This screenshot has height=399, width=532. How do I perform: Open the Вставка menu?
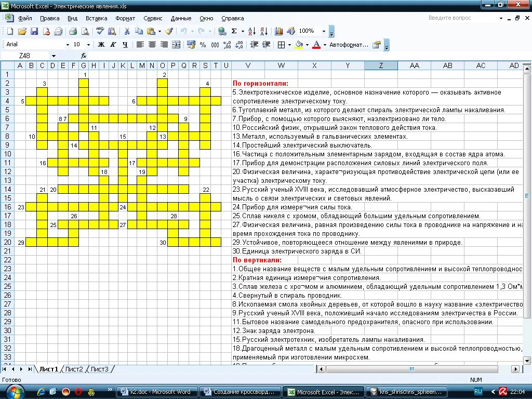point(96,18)
